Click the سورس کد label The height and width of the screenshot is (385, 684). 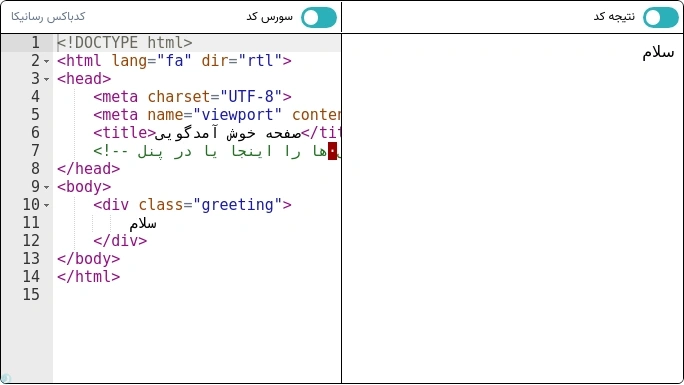tap(270, 17)
